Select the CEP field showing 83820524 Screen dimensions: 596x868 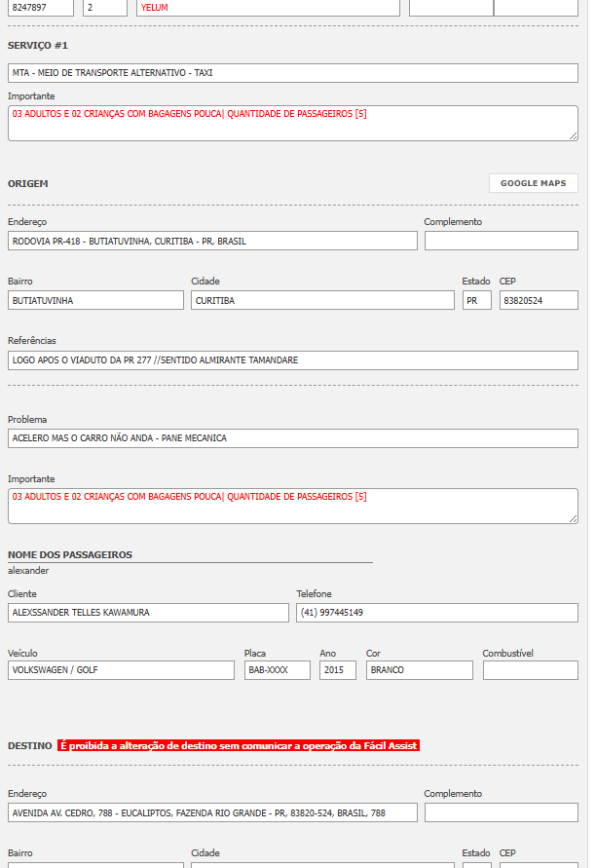coord(539,300)
